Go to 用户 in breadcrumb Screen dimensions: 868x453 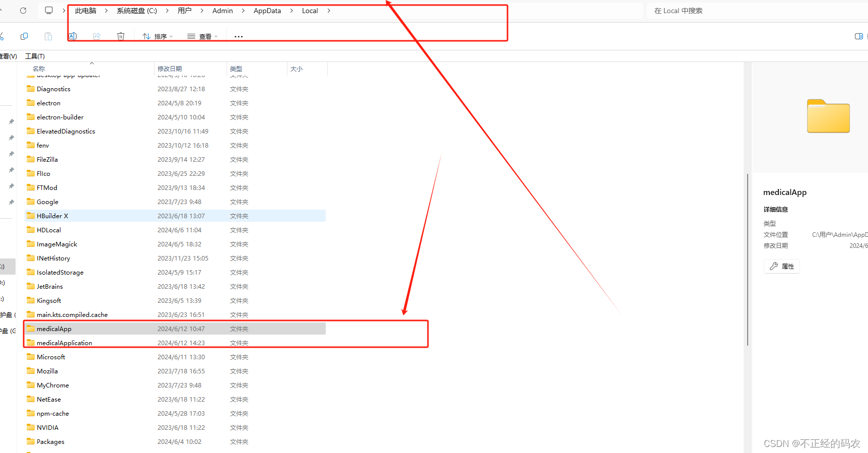(x=184, y=11)
